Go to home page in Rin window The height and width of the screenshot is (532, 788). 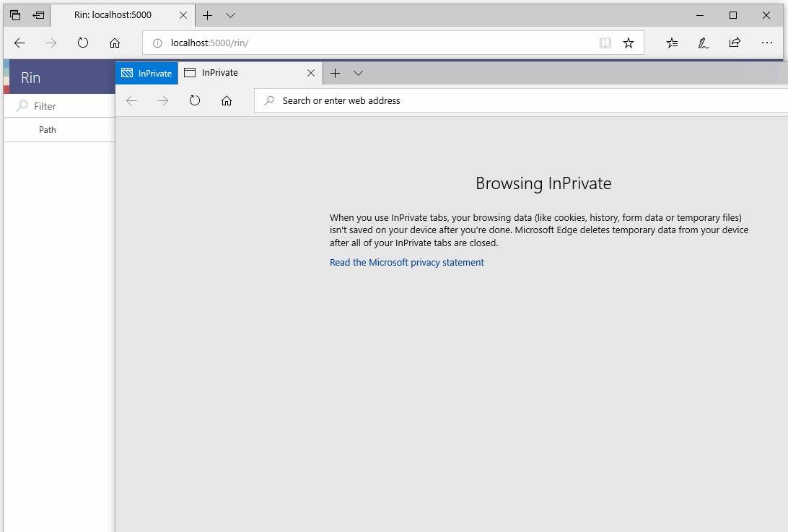(115, 43)
